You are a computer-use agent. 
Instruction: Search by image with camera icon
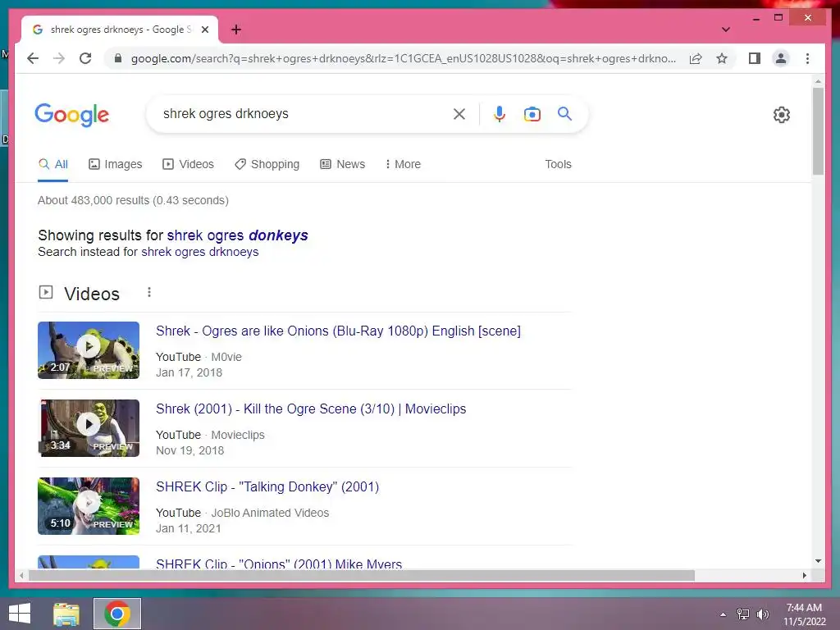532,113
